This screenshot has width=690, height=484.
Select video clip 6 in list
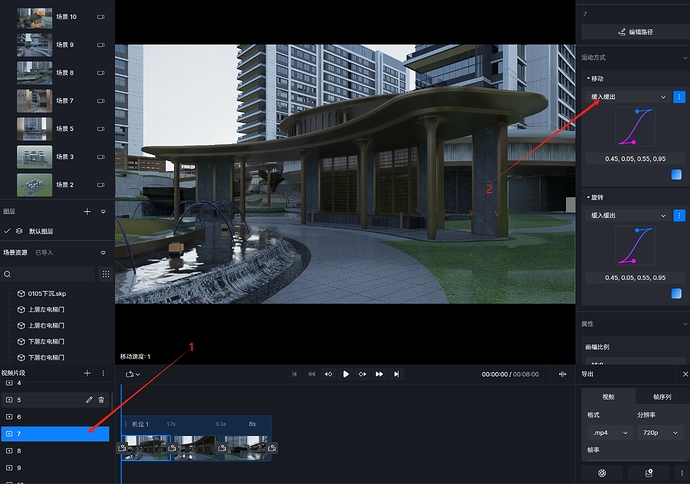[x=55, y=417]
